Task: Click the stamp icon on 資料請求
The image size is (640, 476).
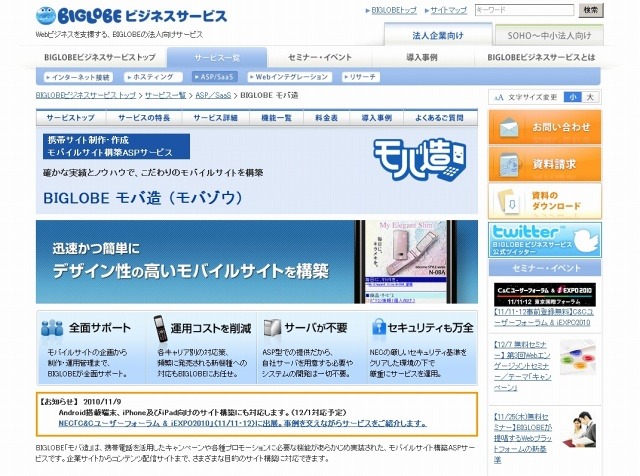Action: tap(509, 165)
